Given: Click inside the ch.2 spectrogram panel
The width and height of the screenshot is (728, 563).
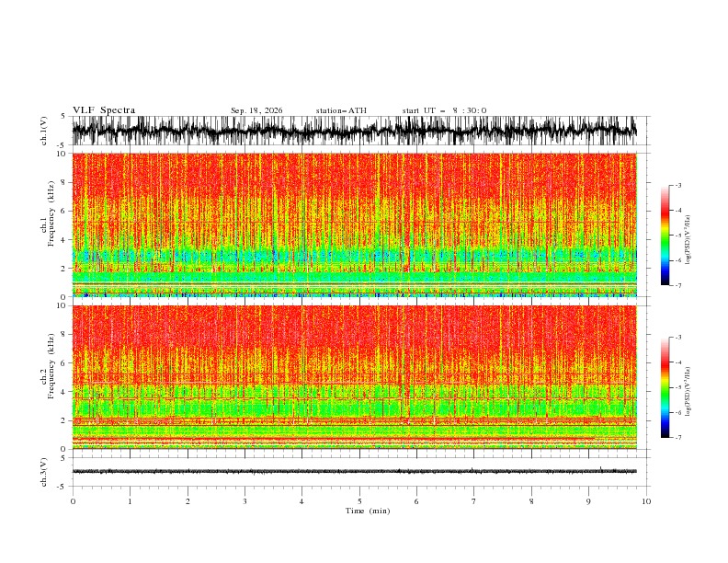Looking at the screenshot, I should click(x=355, y=377).
